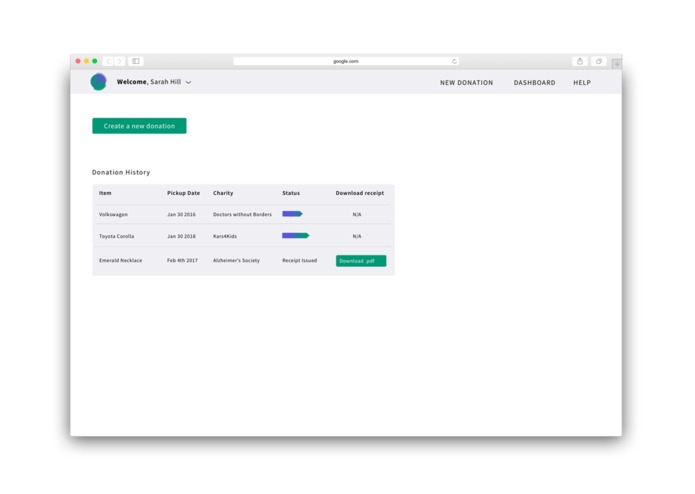This screenshot has width=695, height=494.
Task: Maximize the window with the green button
Action: click(94, 61)
